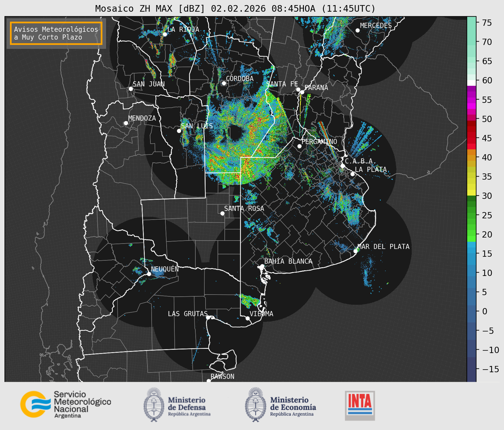Click the Bahía Blanca city marker
Screen dimensions: 504x430
[262, 266]
